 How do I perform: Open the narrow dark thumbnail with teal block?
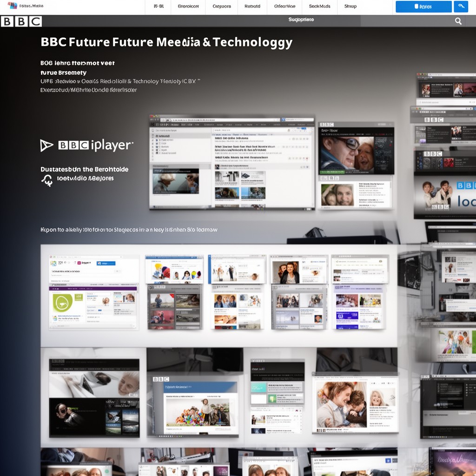(277, 382)
